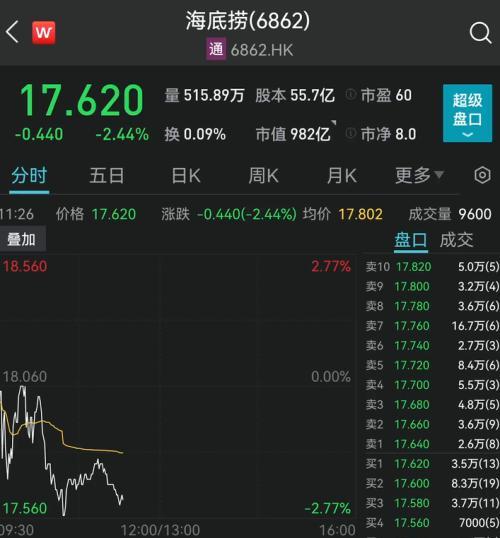Viewport: 500px width, 538px height.
Task: Select 卖2 row at 17.660
Action: 432,424
